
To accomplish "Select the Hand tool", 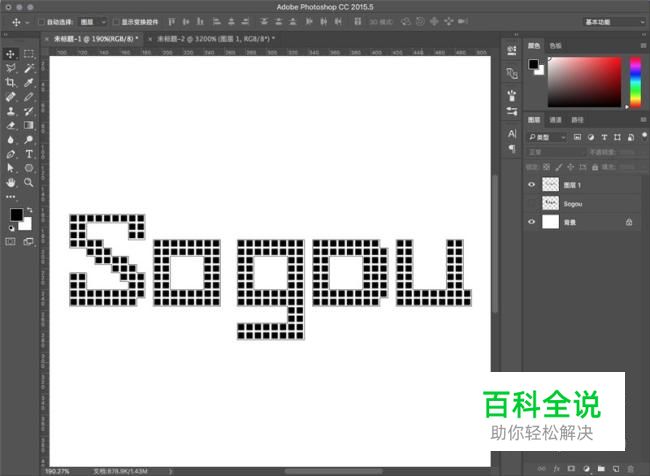I will (x=10, y=182).
